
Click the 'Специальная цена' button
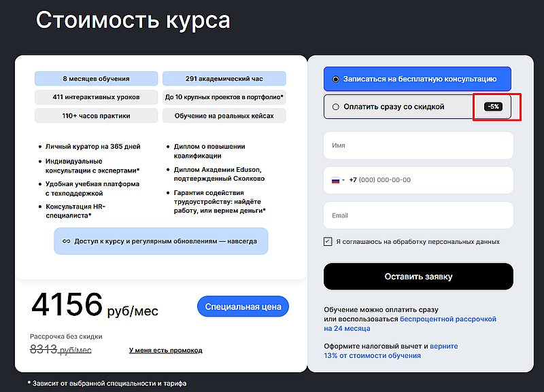243,306
